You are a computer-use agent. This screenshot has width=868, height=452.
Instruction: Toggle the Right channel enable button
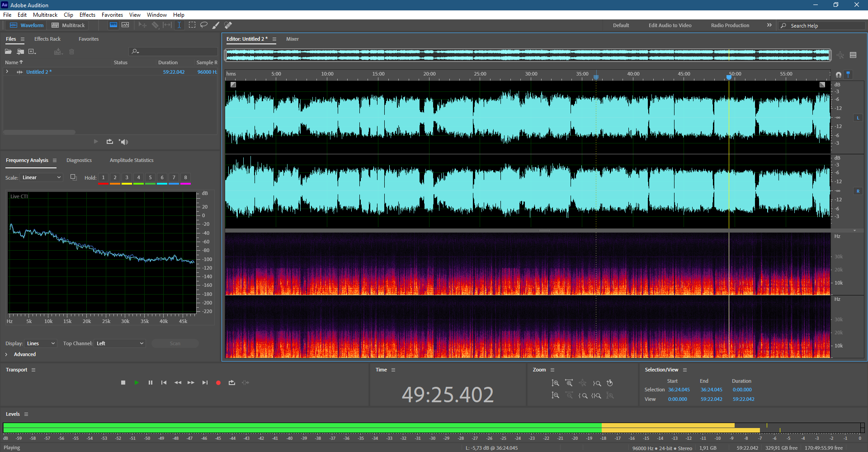[858, 191]
